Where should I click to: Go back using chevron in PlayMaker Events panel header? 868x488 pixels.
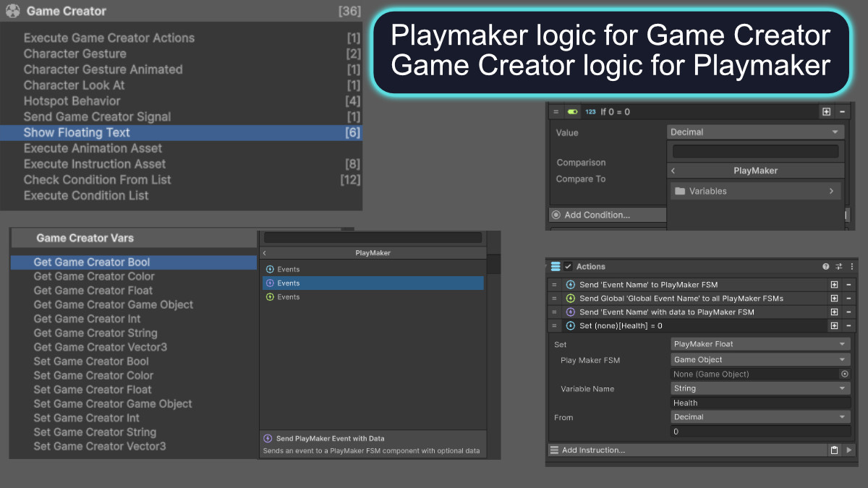pyautogui.click(x=265, y=253)
